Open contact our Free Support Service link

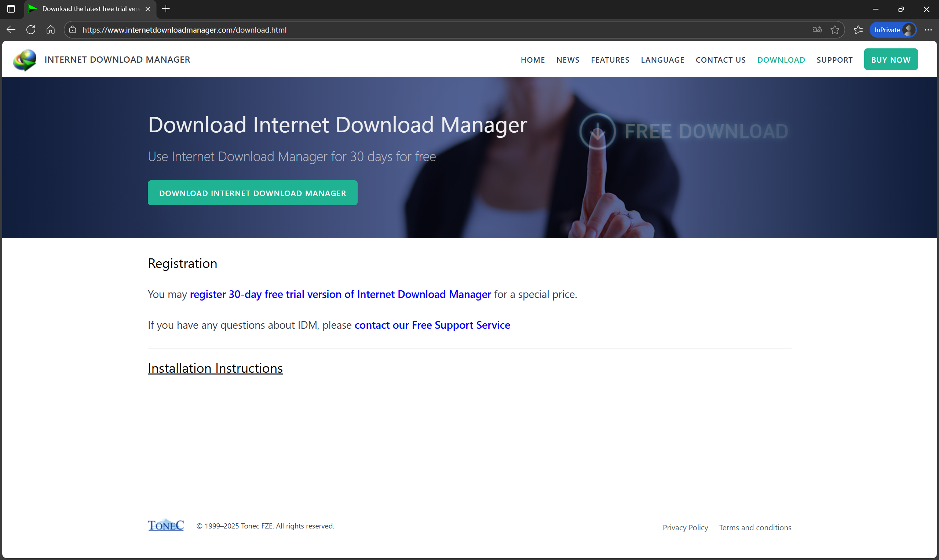[x=432, y=325]
